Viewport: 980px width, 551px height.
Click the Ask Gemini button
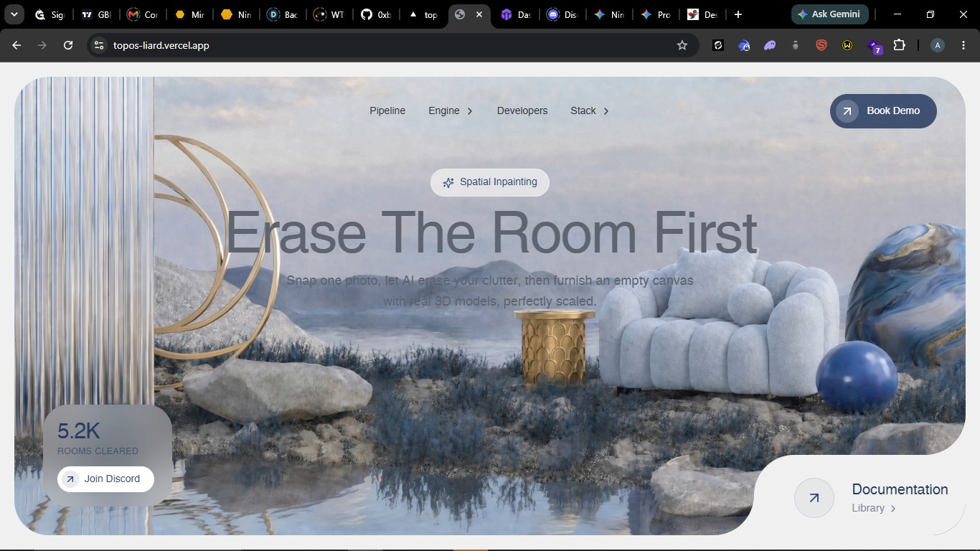pyautogui.click(x=830, y=14)
